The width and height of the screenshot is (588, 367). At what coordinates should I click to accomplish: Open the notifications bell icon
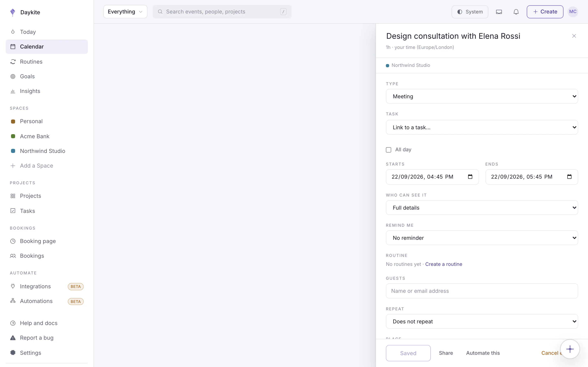[516, 12]
